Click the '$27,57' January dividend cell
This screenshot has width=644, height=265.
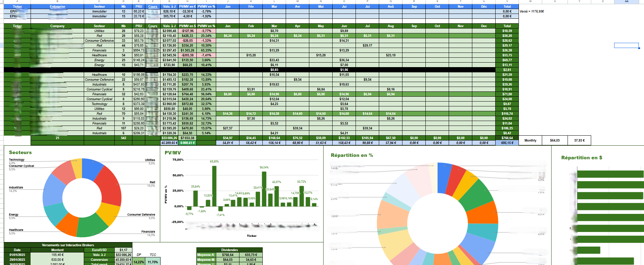228,128
